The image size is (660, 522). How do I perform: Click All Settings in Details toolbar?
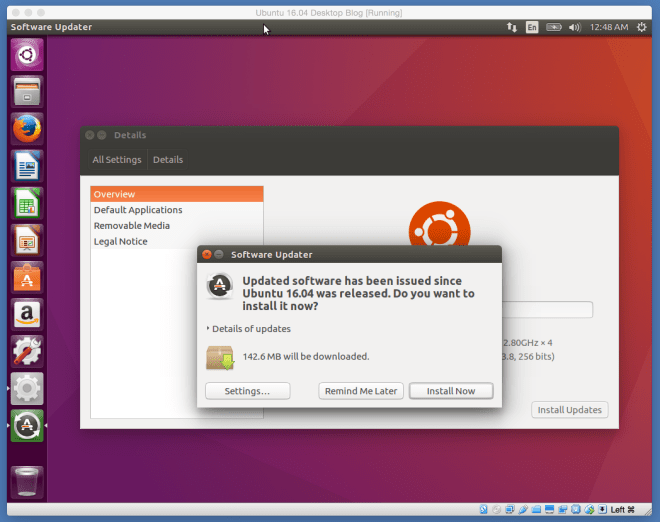117,160
